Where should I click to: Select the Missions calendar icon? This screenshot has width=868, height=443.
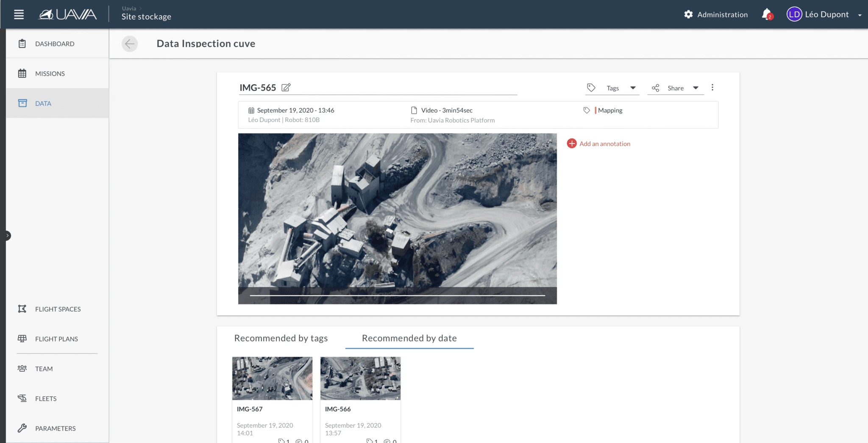point(22,73)
